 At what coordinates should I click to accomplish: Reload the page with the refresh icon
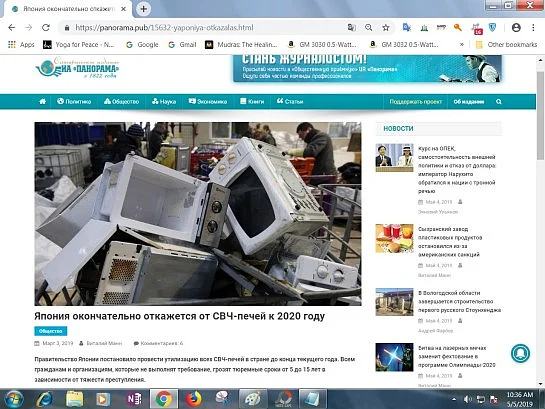(46, 27)
